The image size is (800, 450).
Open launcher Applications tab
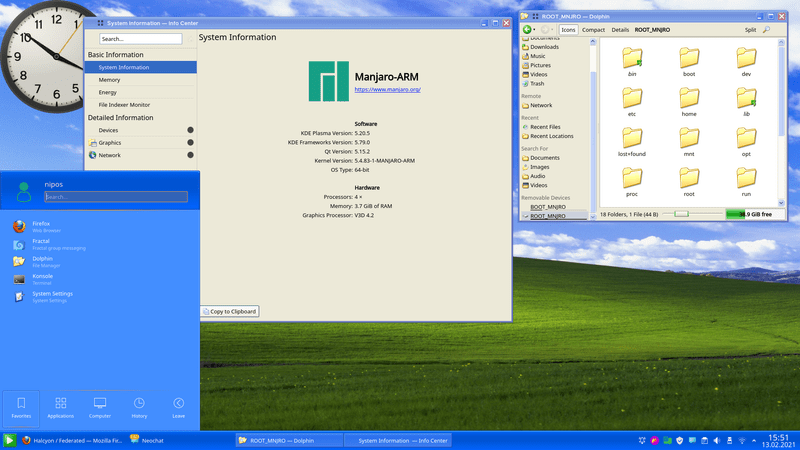[x=60, y=408]
